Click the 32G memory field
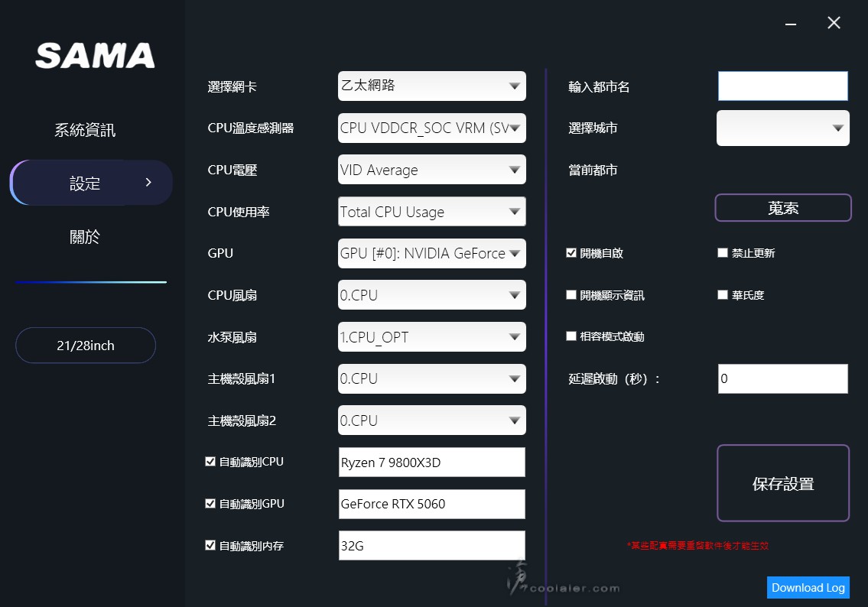The image size is (868, 607). pyautogui.click(x=432, y=546)
